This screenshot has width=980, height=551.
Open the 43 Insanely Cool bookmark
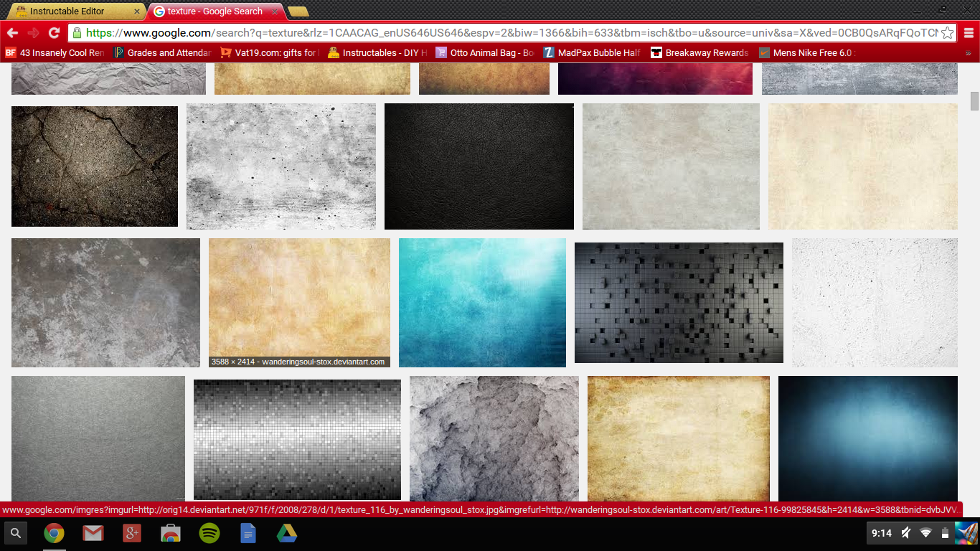click(55, 53)
